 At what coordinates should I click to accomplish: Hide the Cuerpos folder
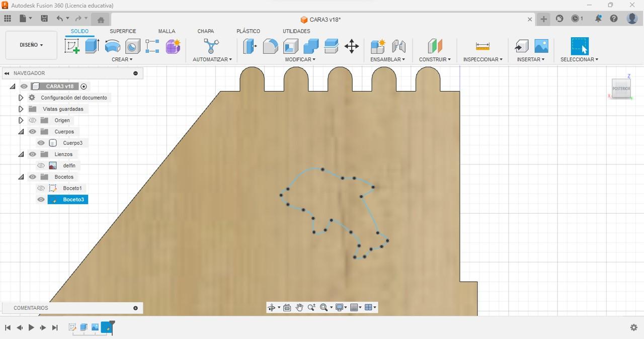[x=32, y=132]
